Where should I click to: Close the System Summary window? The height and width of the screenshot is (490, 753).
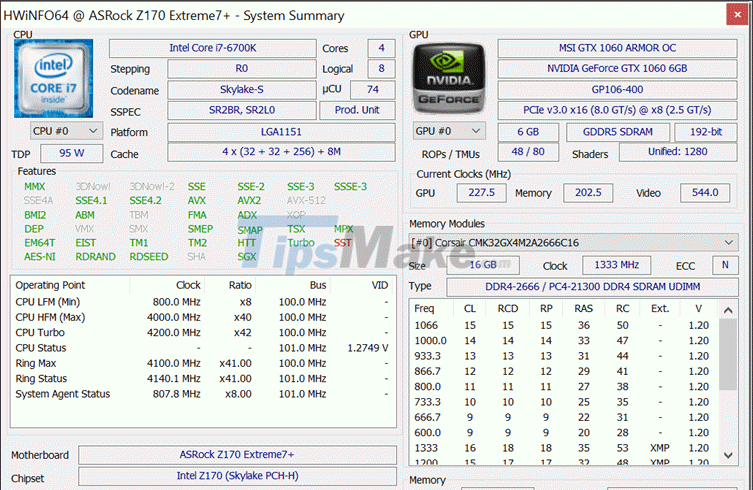pyautogui.click(x=738, y=14)
